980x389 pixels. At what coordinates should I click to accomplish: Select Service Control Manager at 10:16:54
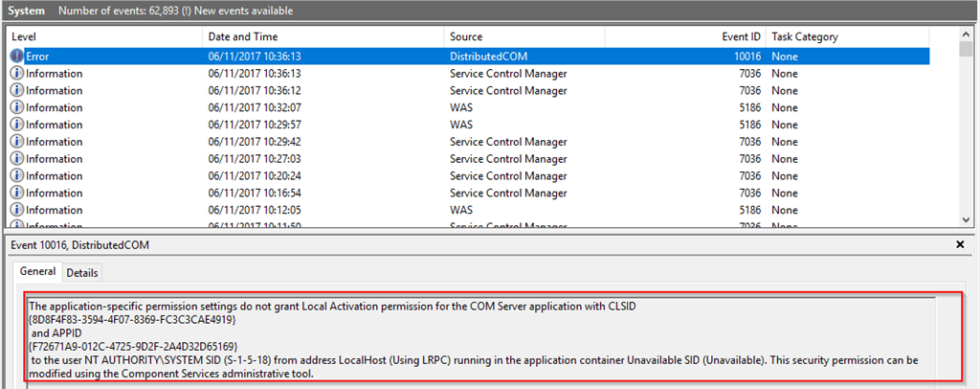[x=508, y=193]
